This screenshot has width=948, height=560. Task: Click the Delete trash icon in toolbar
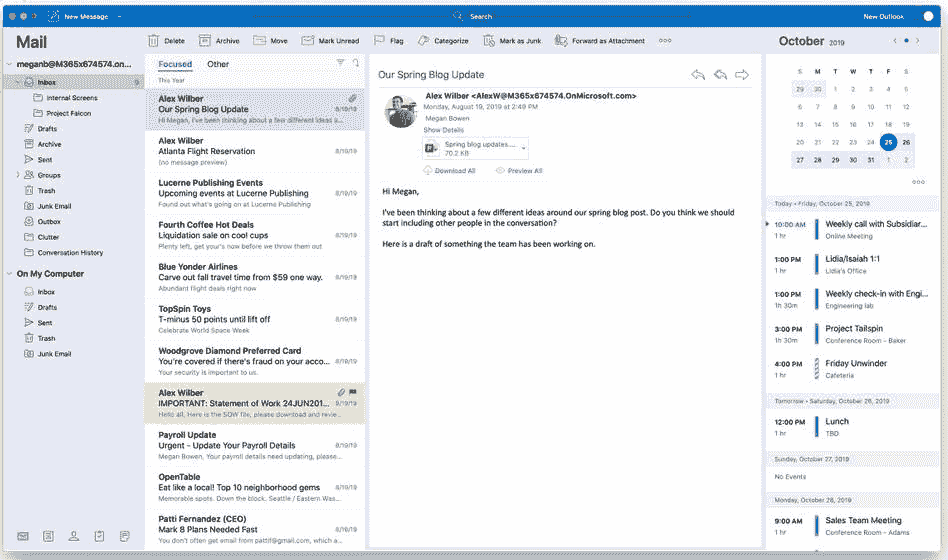154,41
